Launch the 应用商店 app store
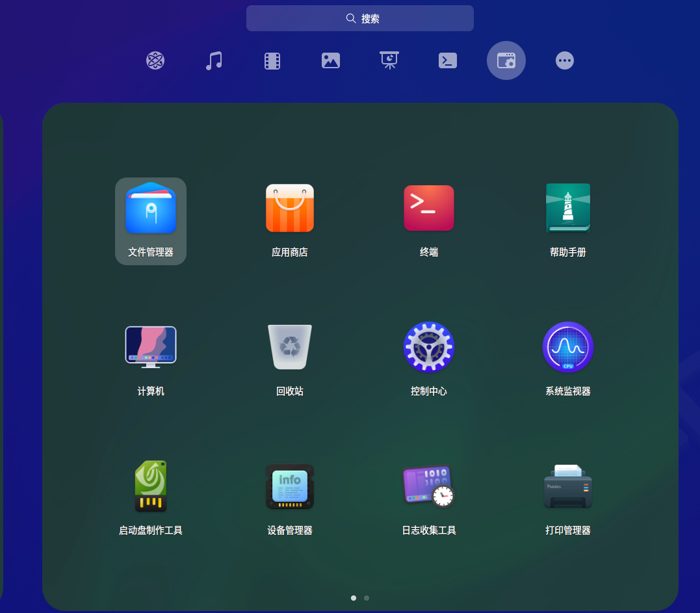700x613 pixels. pos(290,208)
